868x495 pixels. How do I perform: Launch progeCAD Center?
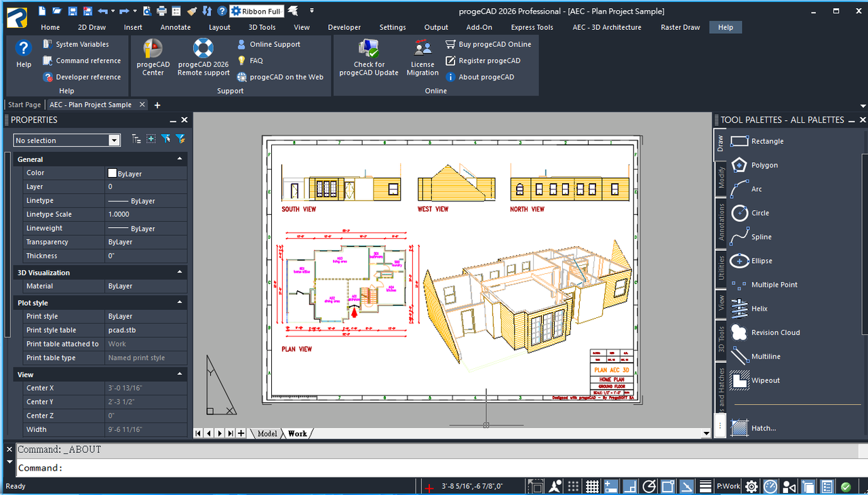pyautogui.click(x=153, y=57)
